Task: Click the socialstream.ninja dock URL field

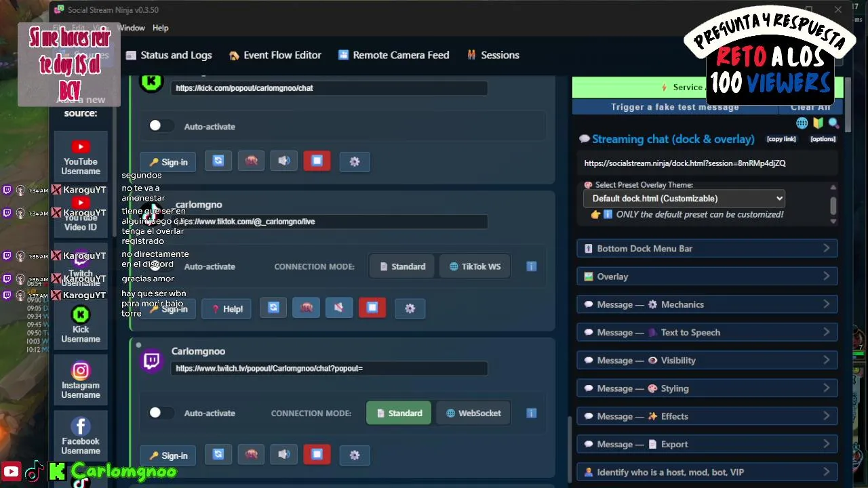Action: coord(707,163)
